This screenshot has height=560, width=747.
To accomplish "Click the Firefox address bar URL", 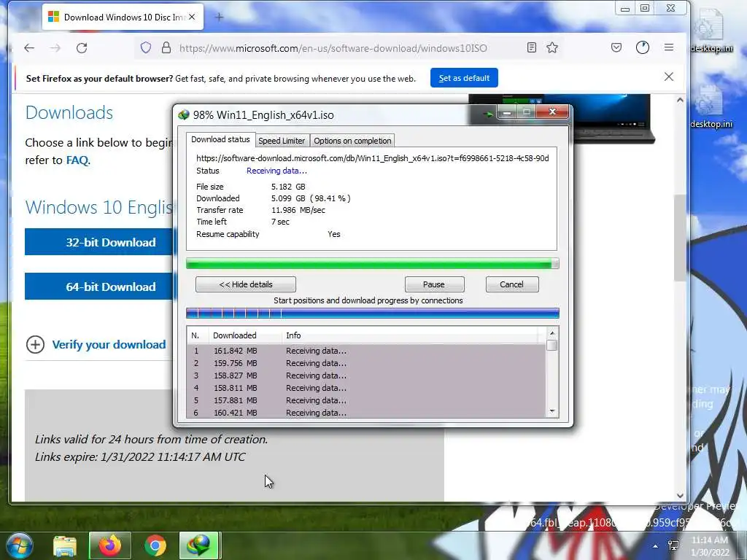I will 333,48.
